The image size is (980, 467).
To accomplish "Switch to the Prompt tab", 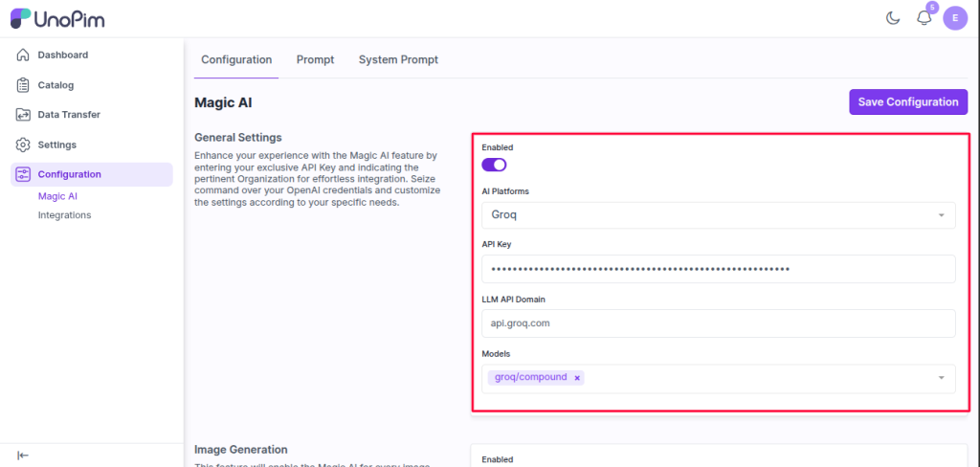I will click(x=315, y=59).
